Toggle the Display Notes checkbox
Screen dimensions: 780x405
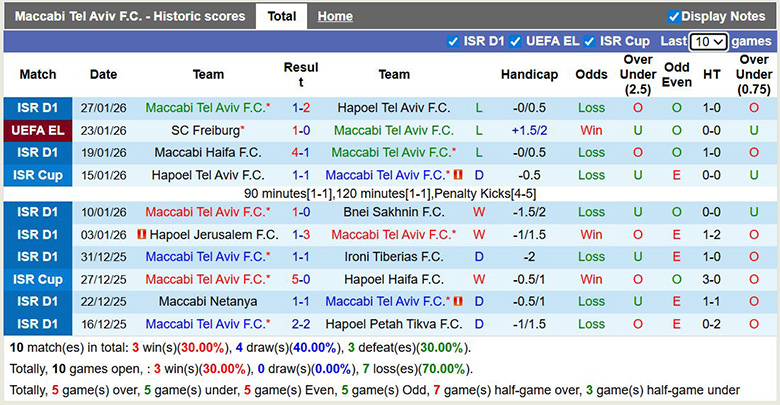(674, 16)
